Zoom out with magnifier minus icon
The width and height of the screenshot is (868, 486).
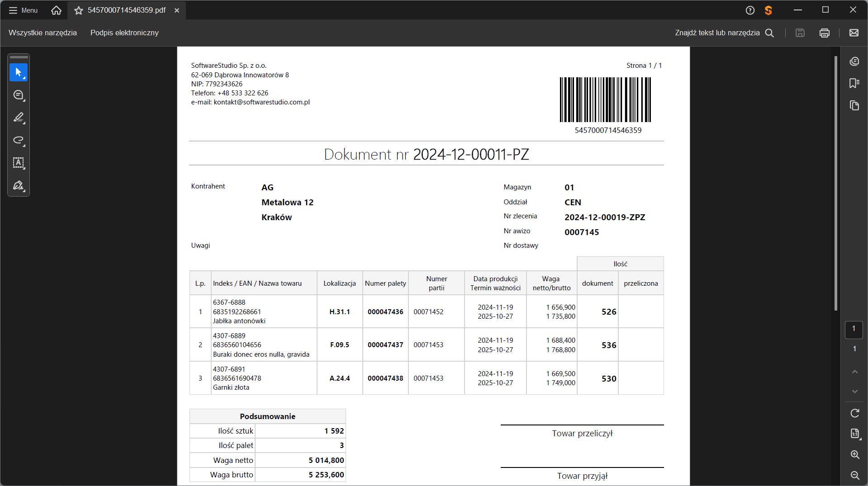854,475
